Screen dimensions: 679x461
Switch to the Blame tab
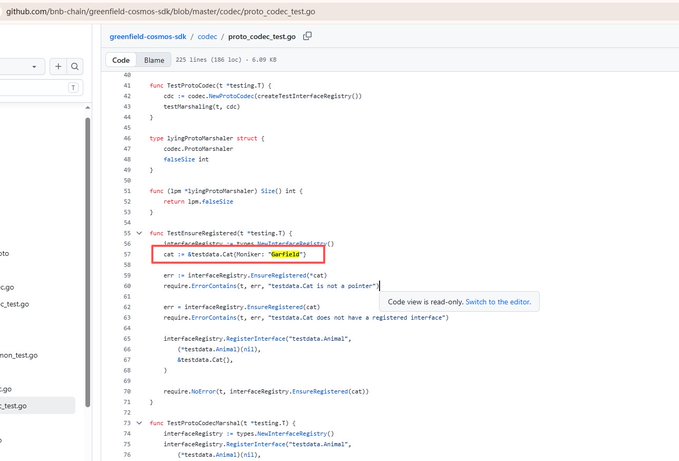click(154, 60)
